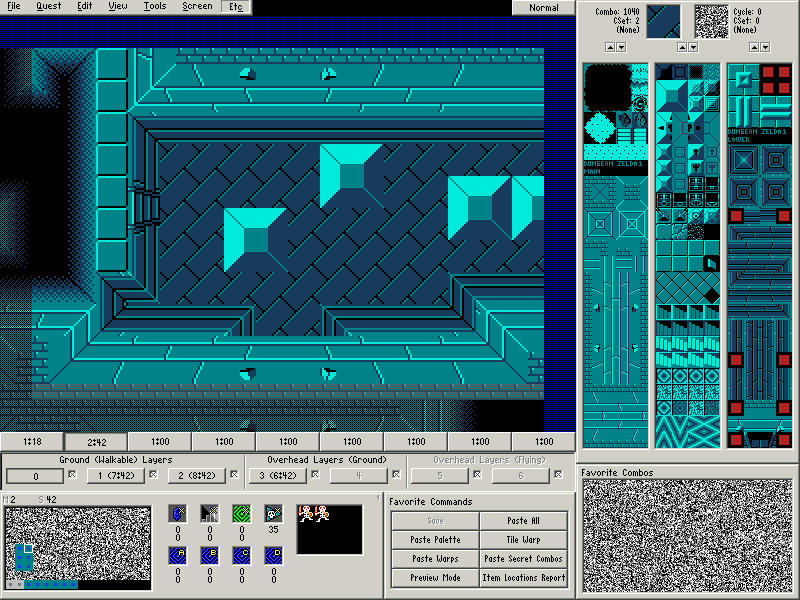Click warp return square A
This screenshot has height=600, width=800.
(178, 556)
